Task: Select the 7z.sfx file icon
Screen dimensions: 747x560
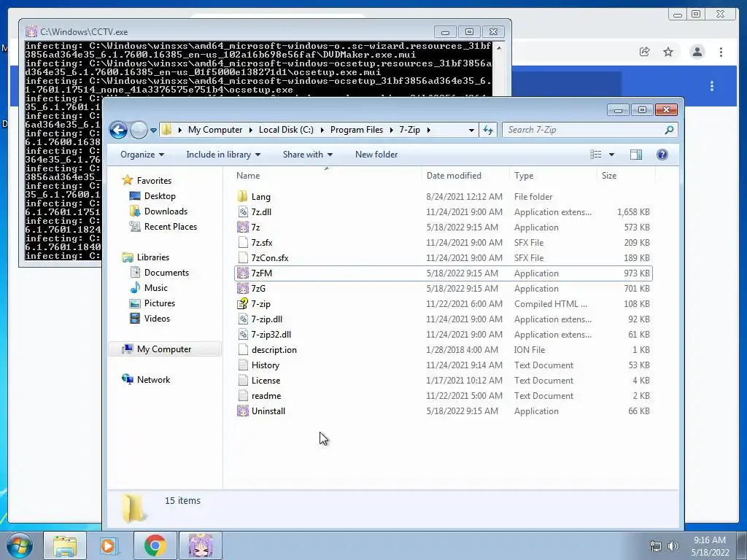Action: [x=242, y=242]
